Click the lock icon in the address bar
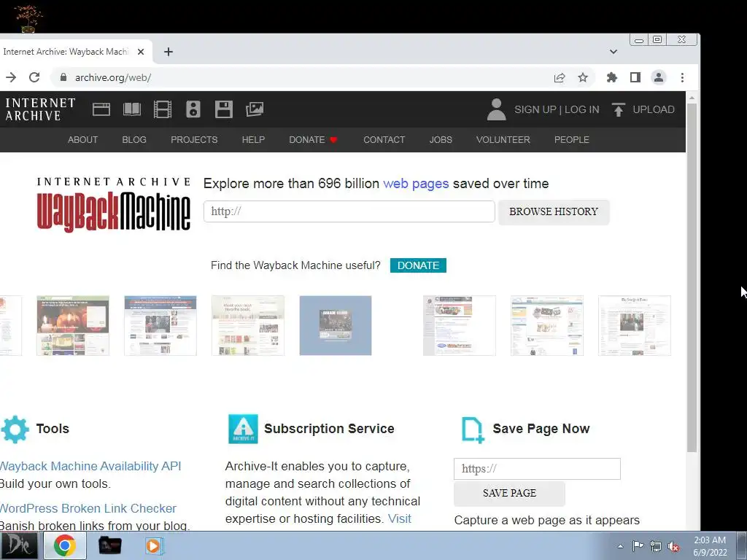747x560 pixels. (63, 77)
